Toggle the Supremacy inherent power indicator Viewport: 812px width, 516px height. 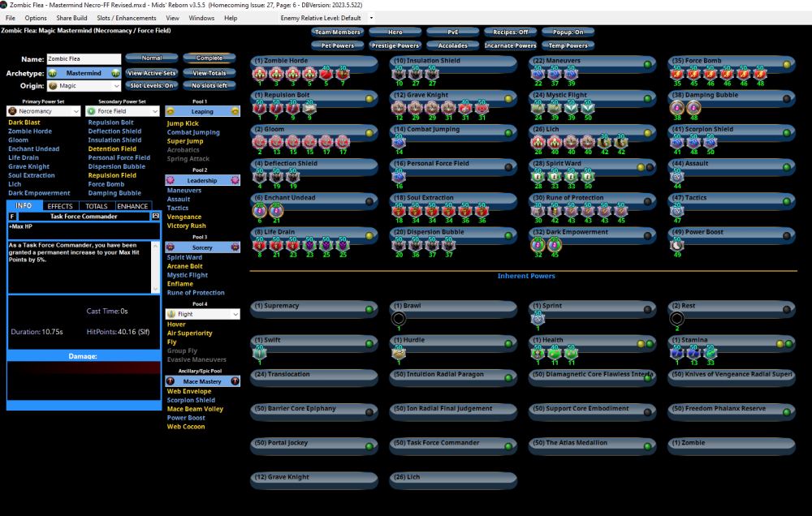[369, 309]
